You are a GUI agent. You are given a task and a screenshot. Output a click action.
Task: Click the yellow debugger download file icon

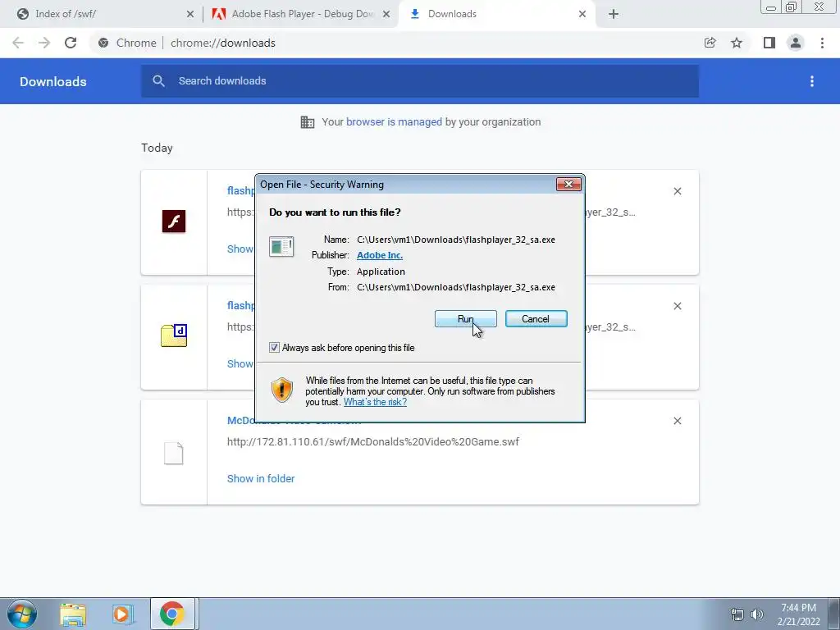click(174, 336)
